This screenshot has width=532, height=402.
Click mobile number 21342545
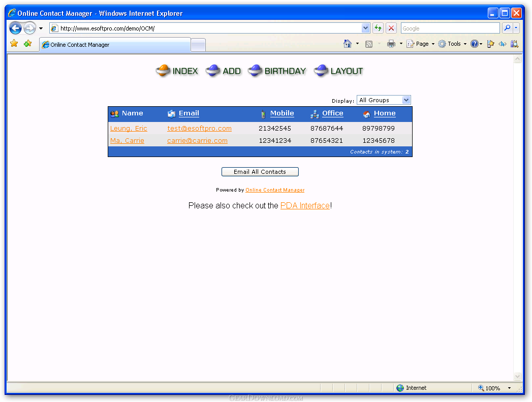[x=275, y=129]
